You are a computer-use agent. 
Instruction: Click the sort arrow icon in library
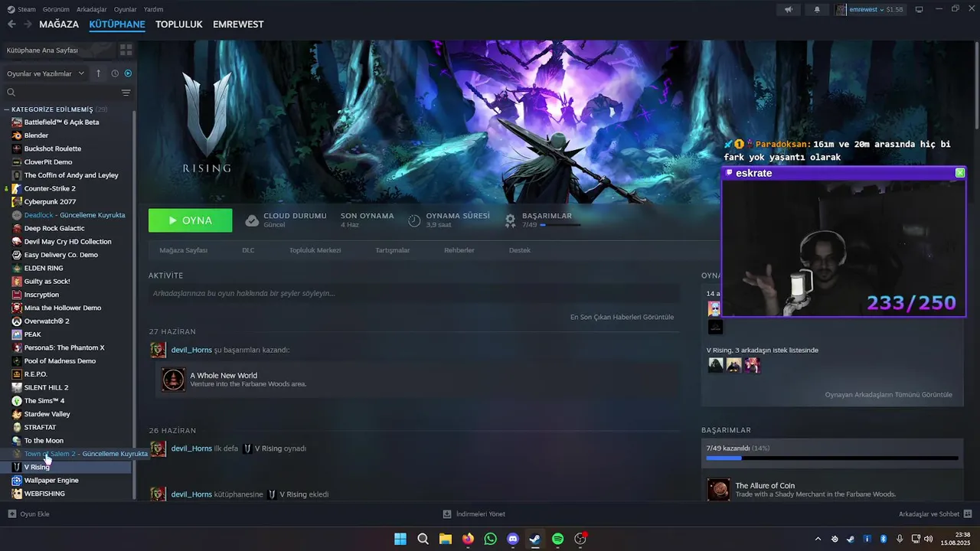(x=98, y=73)
